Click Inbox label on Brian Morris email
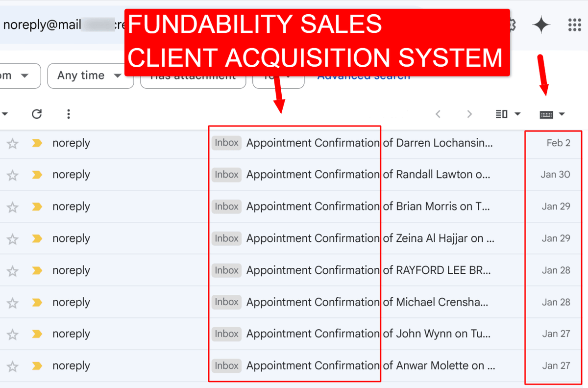 (x=226, y=207)
